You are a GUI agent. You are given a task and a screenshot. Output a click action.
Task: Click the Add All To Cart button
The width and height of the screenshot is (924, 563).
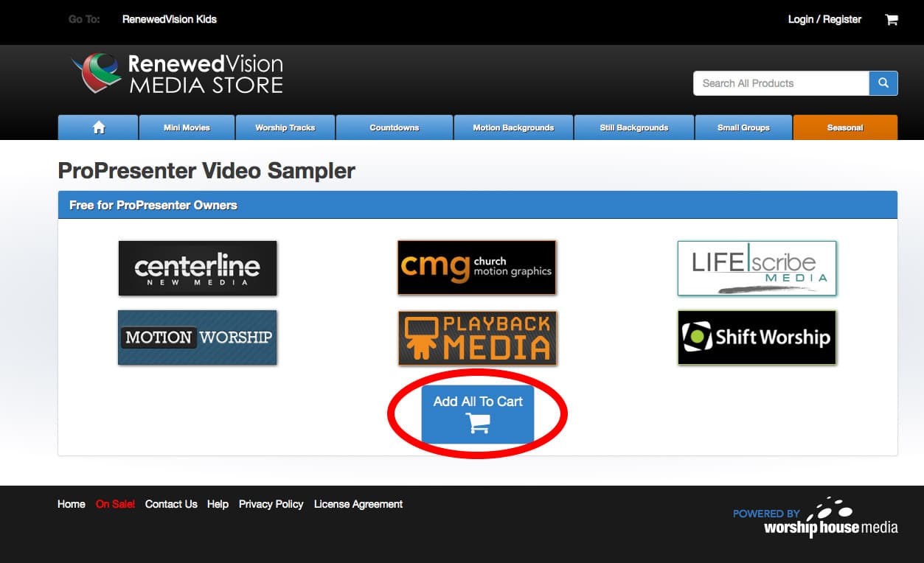478,414
